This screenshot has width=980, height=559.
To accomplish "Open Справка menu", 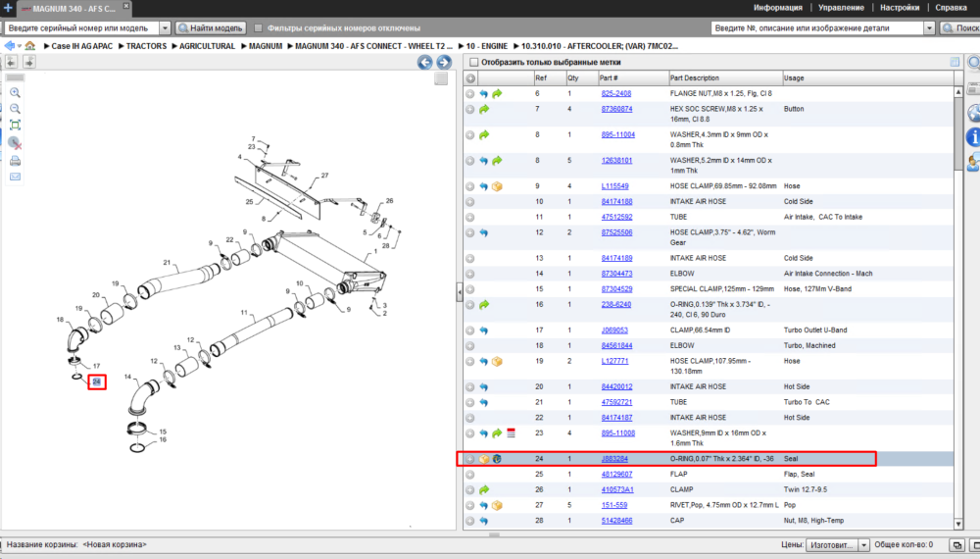I will click(952, 8).
